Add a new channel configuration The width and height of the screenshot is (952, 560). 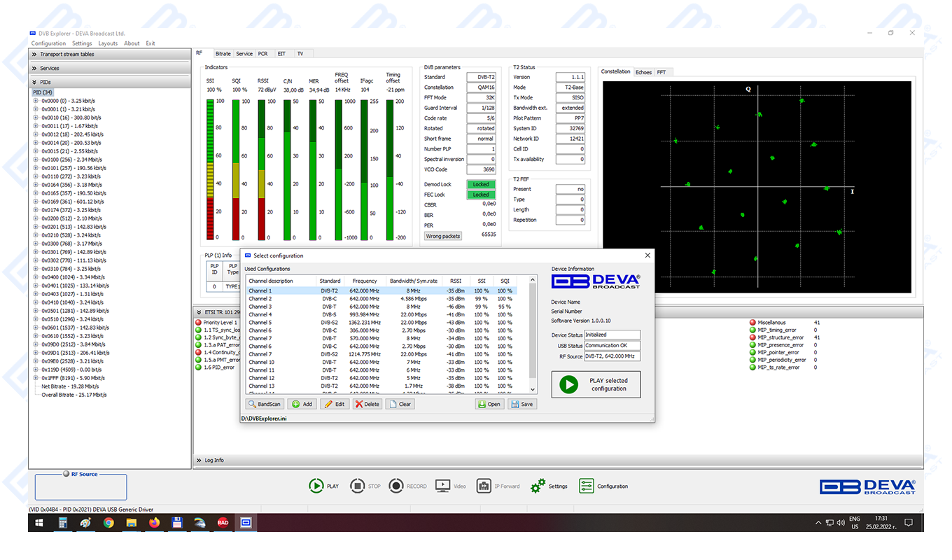(302, 404)
